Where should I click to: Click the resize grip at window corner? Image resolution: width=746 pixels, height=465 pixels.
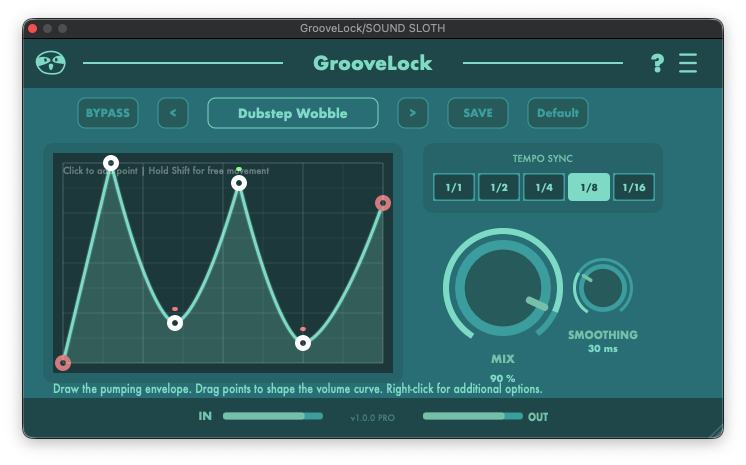[715, 430]
